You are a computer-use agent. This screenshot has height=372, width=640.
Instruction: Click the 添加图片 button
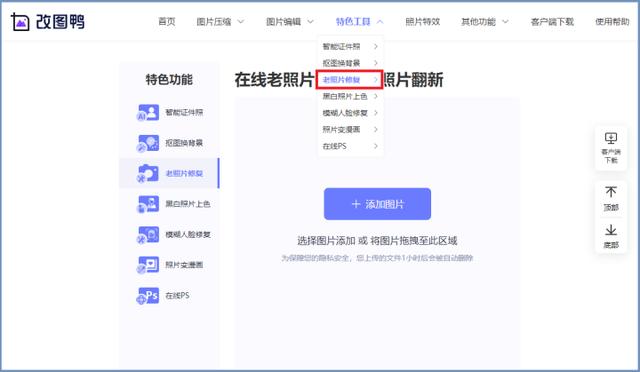(x=377, y=204)
